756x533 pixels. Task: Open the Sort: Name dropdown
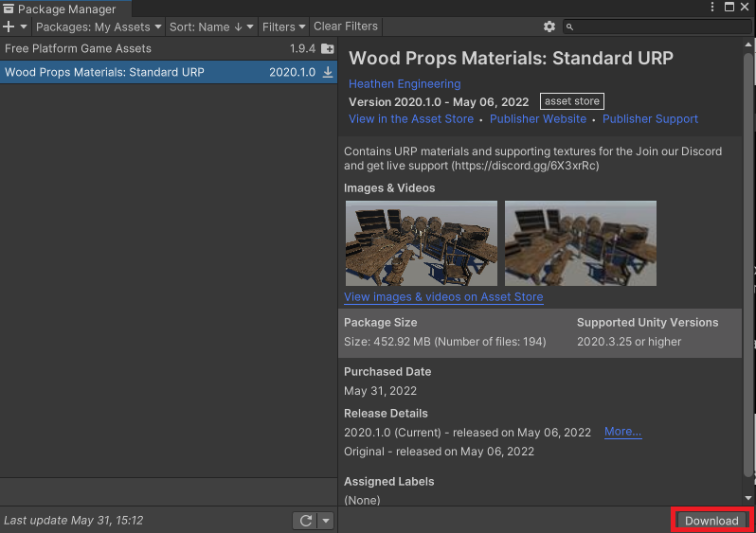(211, 27)
